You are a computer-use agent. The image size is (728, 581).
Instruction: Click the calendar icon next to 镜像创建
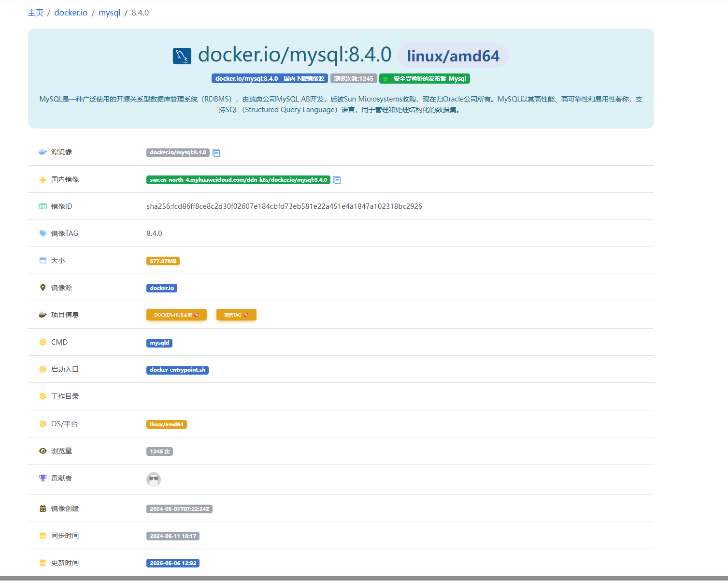[x=43, y=508]
